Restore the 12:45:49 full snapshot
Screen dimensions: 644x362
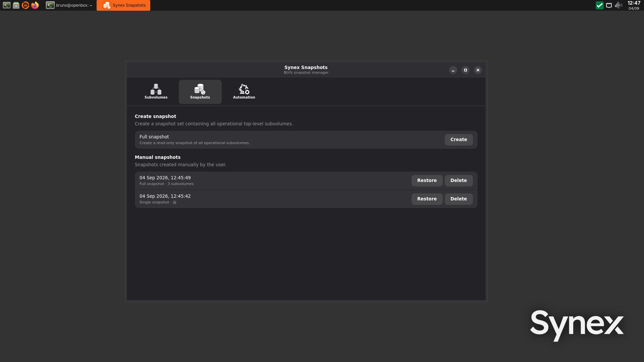(x=427, y=180)
